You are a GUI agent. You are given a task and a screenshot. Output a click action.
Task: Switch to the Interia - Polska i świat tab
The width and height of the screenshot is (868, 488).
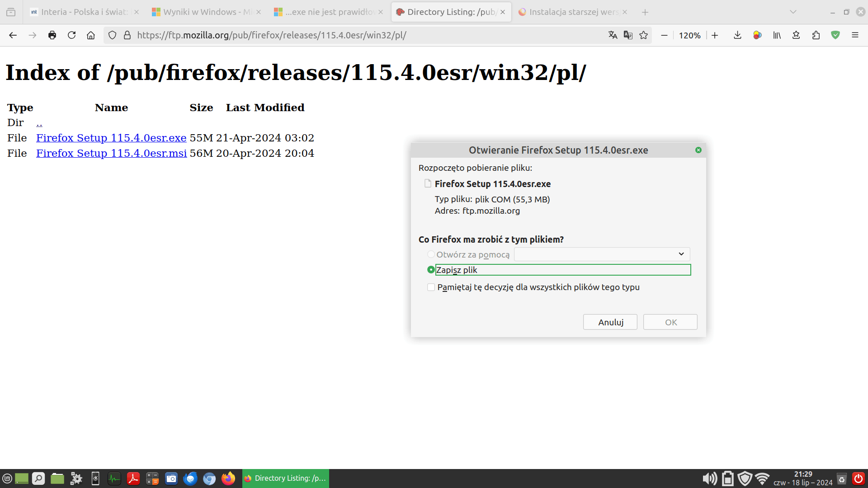click(x=84, y=12)
